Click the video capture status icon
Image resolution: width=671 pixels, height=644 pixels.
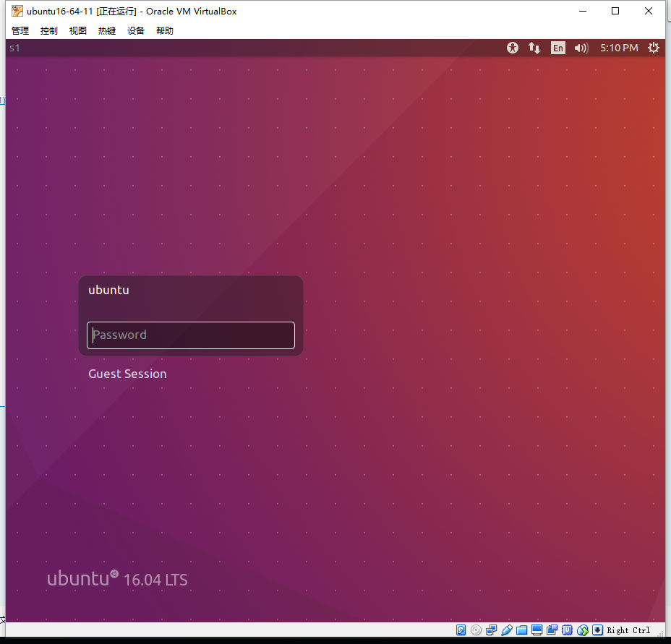tap(552, 630)
